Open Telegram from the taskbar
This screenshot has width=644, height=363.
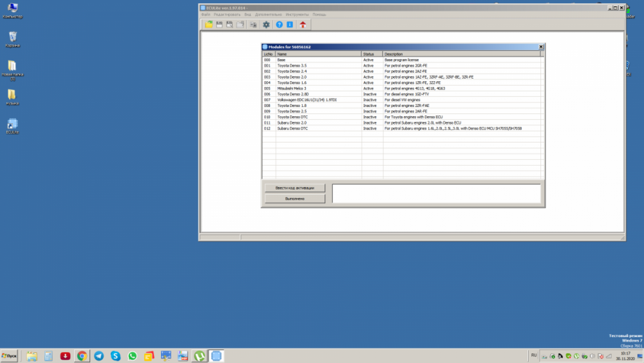[x=99, y=356]
